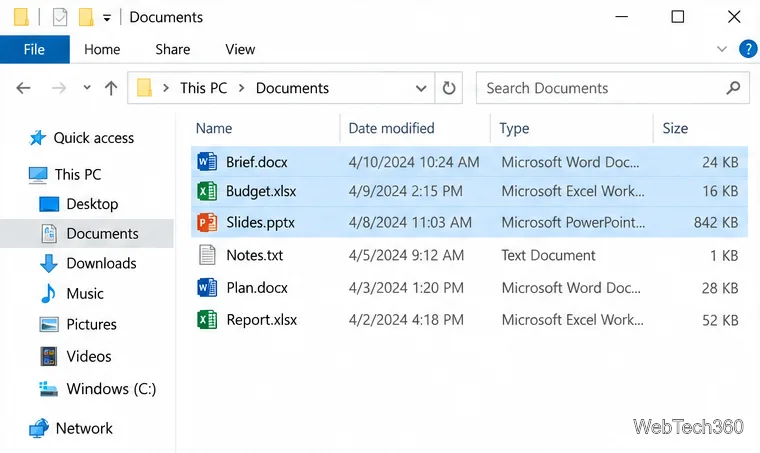Click the This PC monitor icon
Image resolution: width=760 pixels, height=453 pixels.
38,175
